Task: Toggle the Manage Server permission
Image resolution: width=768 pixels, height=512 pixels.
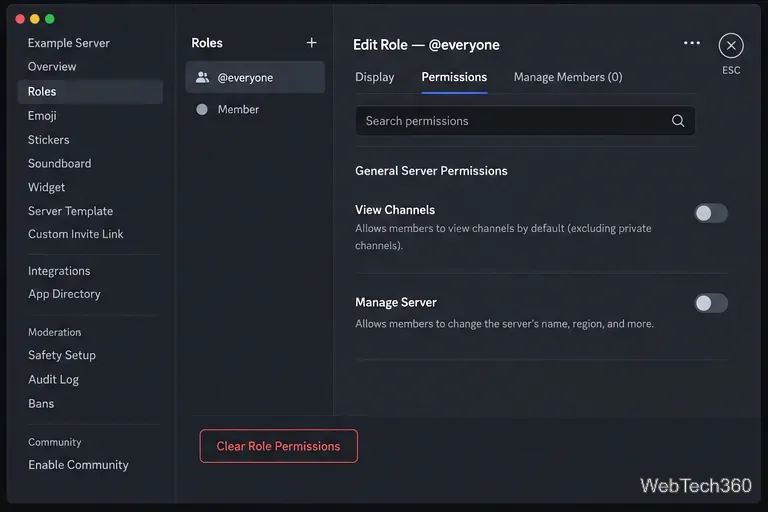Action: coord(711,303)
